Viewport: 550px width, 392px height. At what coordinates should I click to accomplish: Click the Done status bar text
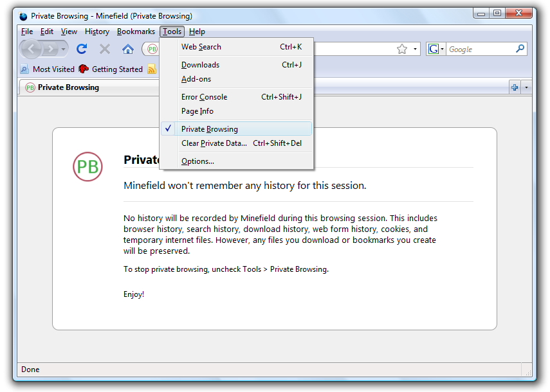30,370
